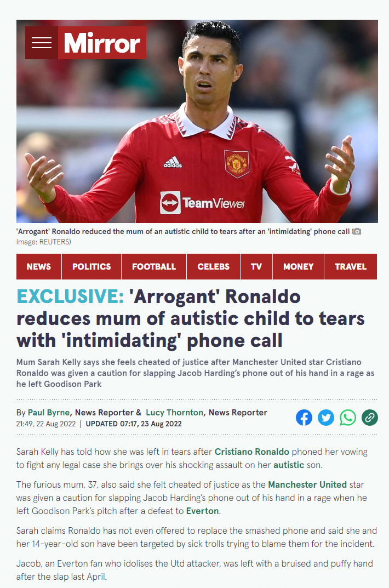This screenshot has width=389, height=588.
Task: Go to the Travel tab
Action: pyautogui.click(x=351, y=267)
